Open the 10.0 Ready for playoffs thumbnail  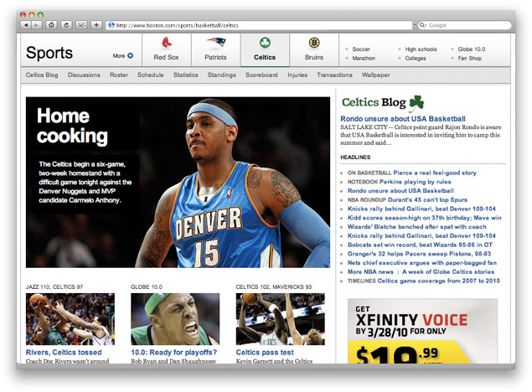(175, 319)
